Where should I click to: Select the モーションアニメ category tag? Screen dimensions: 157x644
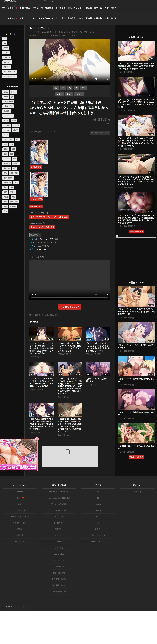coord(10,76)
